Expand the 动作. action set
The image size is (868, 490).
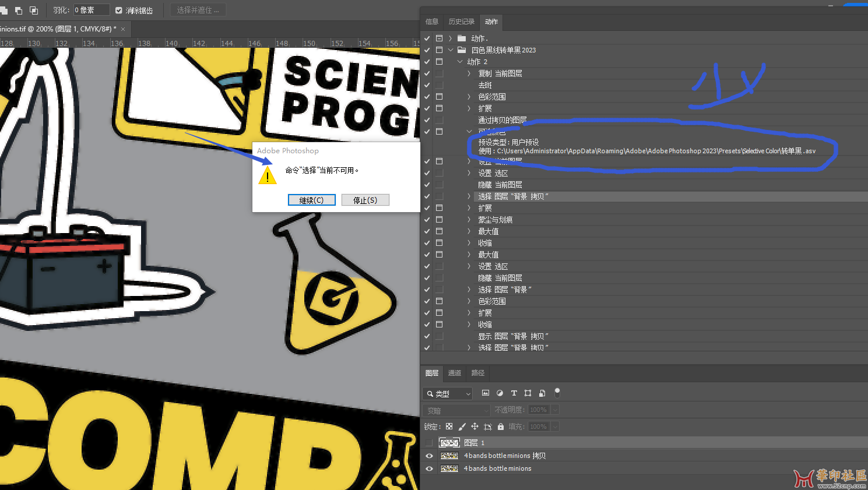(x=450, y=38)
